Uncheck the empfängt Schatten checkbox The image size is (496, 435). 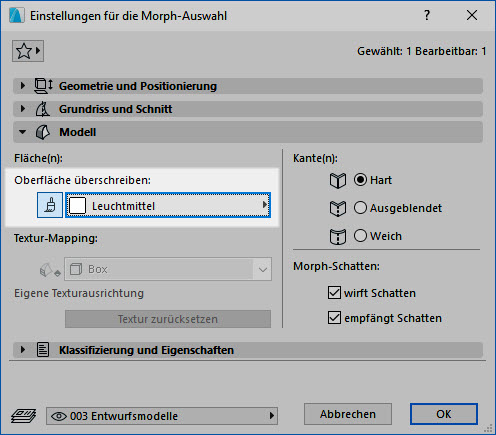pos(334,318)
